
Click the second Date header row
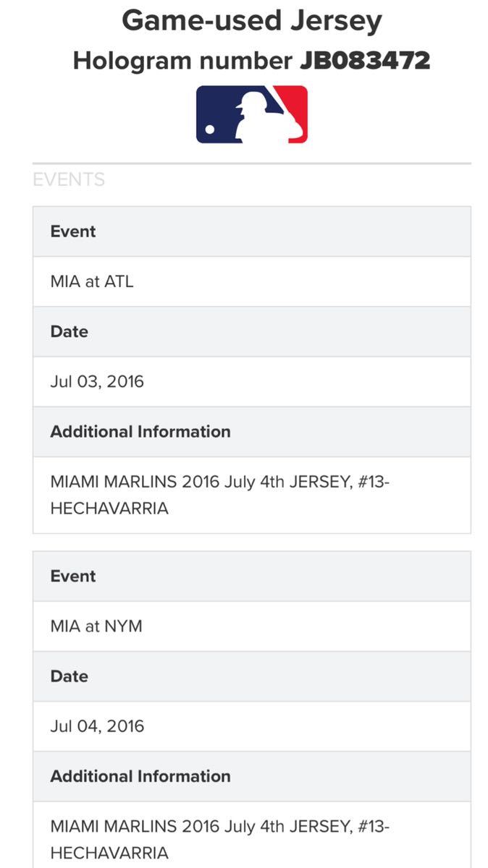[251, 676]
